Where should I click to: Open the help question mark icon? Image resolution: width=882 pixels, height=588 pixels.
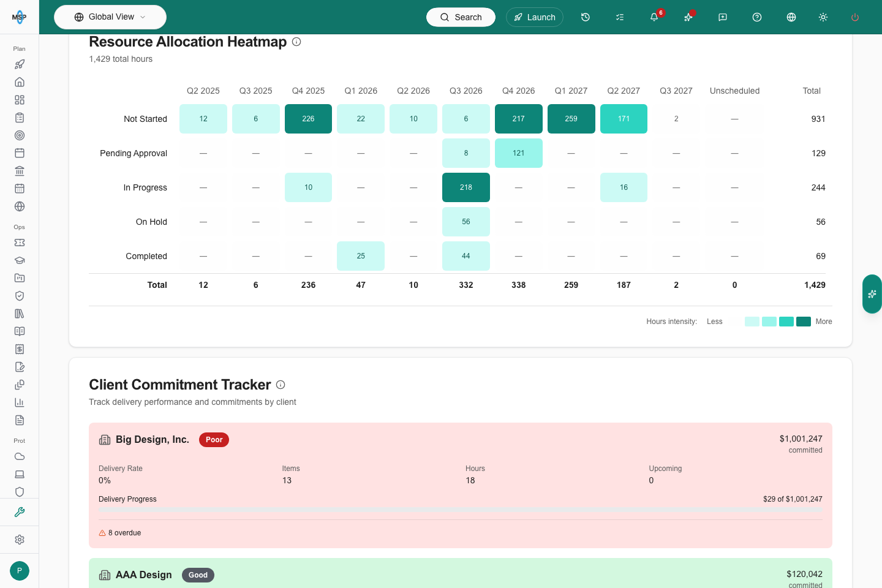tap(757, 17)
